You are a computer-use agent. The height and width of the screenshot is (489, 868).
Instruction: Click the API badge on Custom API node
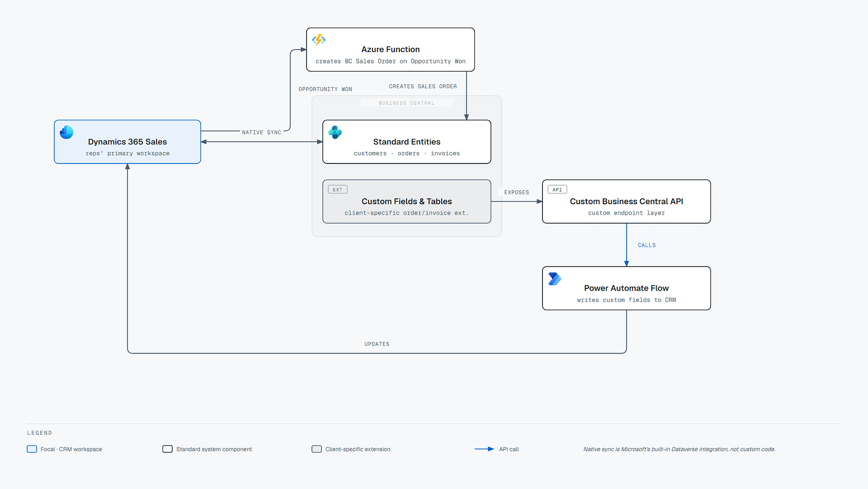(557, 190)
